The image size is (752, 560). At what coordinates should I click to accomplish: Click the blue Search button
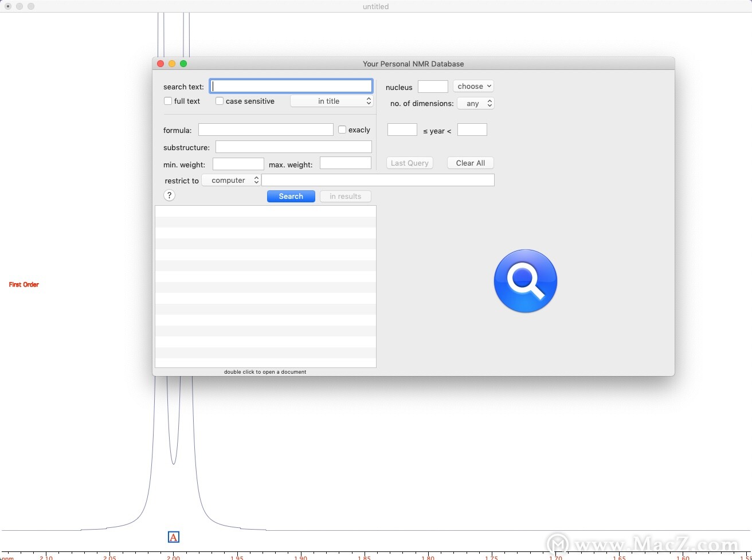point(291,196)
